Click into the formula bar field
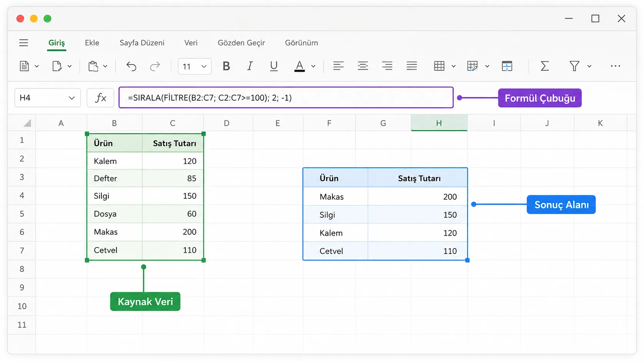This screenshot has height=362, width=644. click(286, 98)
